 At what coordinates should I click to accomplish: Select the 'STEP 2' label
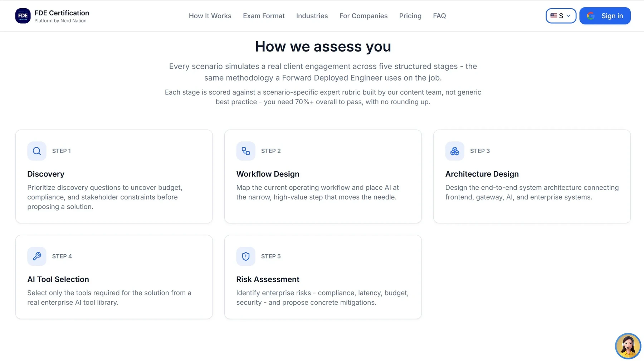coord(271,151)
